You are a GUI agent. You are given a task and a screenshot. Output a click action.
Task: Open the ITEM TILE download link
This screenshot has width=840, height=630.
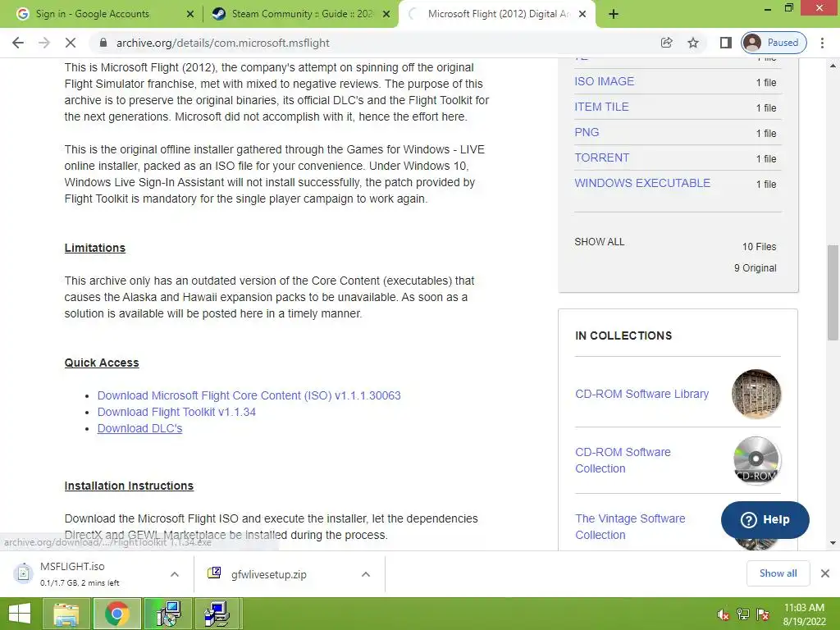(601, 107)
